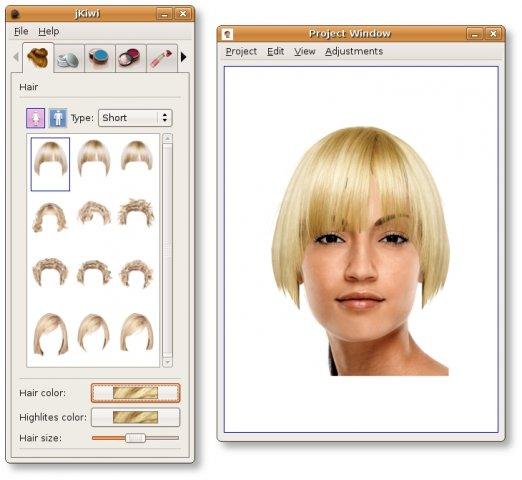Open the blue eyeshadow tab

click(x=99, y=58)
